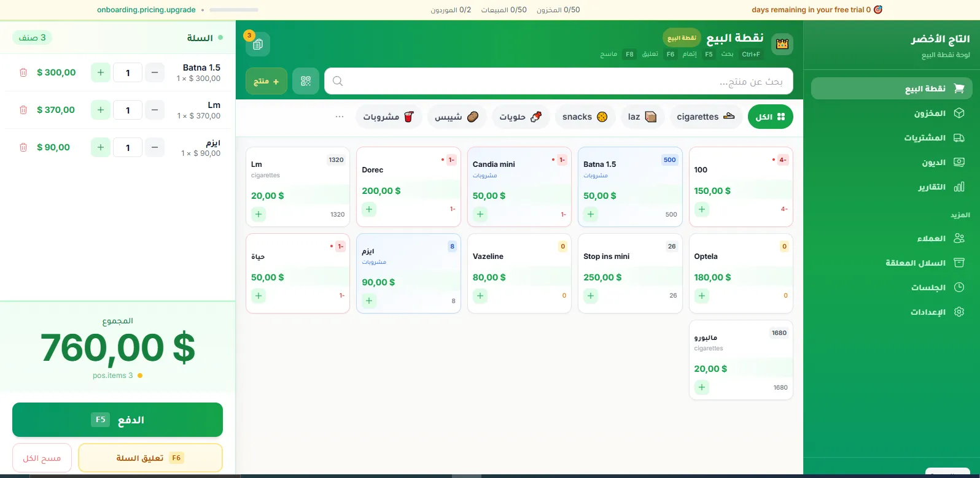Viewport: 980px width, 478px height.
Task: Open الإعدادات in the sidebar
Action: 892,312
